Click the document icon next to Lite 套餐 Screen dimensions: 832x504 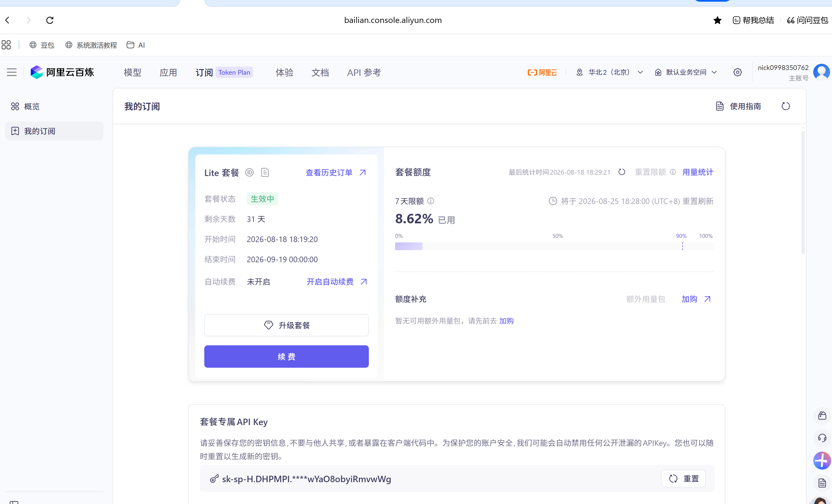tap(265, 172)
